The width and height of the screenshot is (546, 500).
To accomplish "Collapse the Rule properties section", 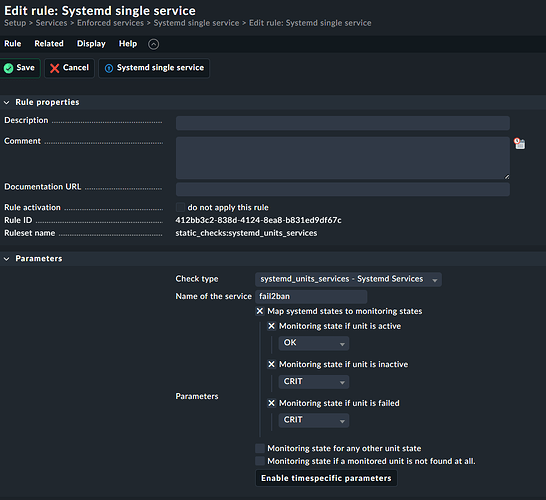I will pos(7,102).
